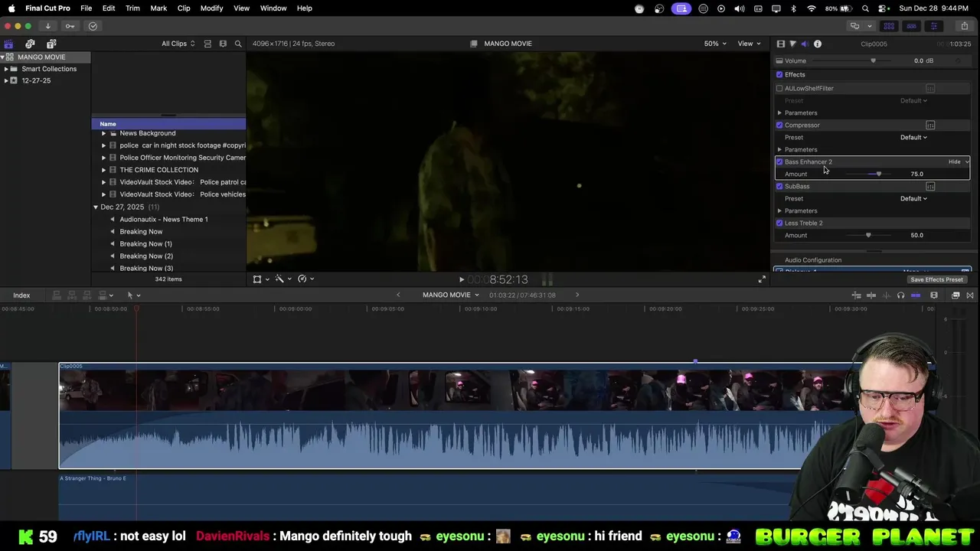
Task: Toggle timeline audio skimming headphones icon
Action: point(900,295)
